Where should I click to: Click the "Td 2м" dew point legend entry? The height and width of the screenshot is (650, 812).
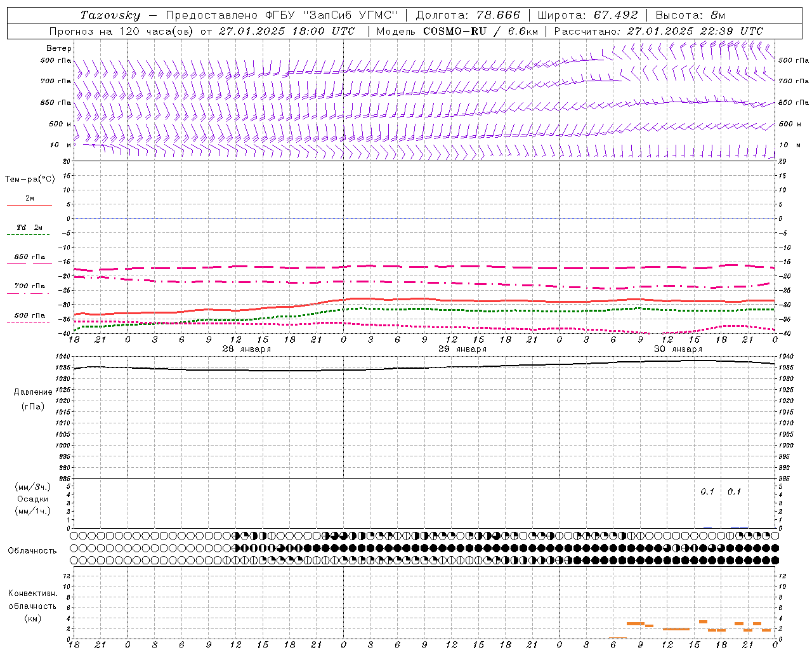point(29,227)
